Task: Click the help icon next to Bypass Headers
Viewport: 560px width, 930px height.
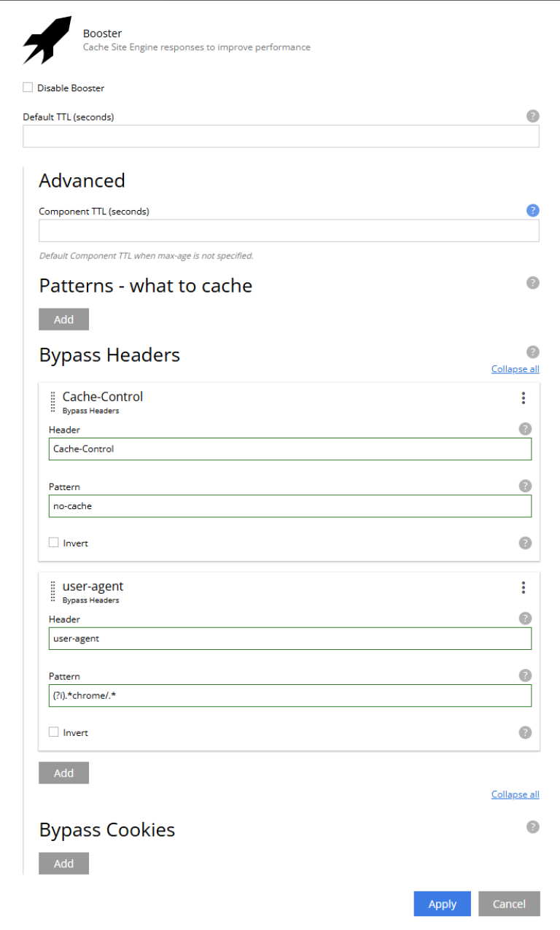Action: [532, 352]
